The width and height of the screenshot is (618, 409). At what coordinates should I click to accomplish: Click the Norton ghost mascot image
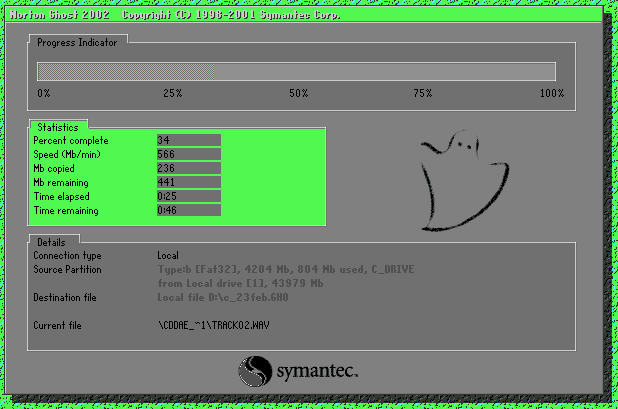click(x=464, y=180)
